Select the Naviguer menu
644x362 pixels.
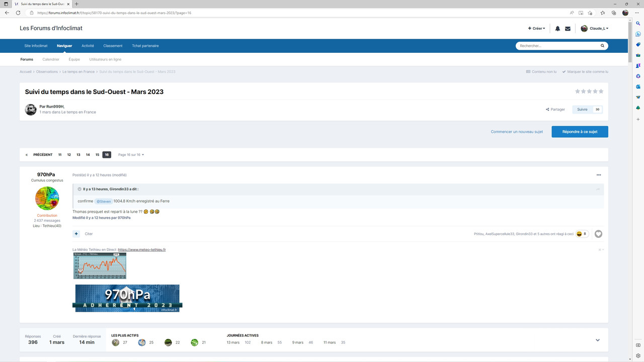64,46
